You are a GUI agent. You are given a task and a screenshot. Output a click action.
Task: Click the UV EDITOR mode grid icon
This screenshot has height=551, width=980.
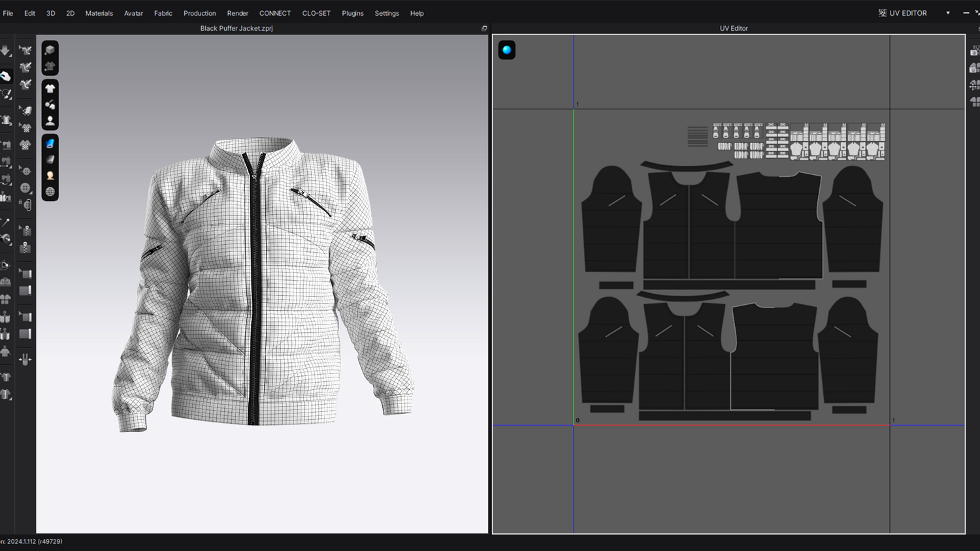click(x=882, y=13)
